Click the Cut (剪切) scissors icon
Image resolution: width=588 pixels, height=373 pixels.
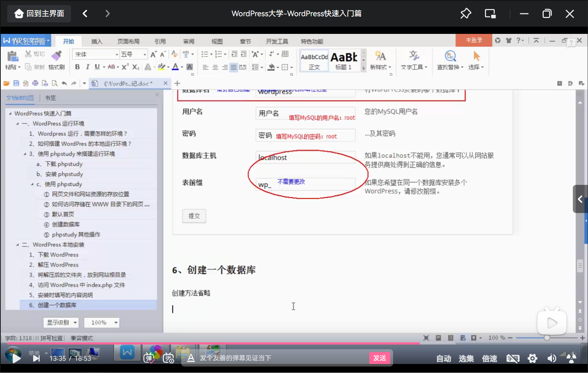click(28, 54)
